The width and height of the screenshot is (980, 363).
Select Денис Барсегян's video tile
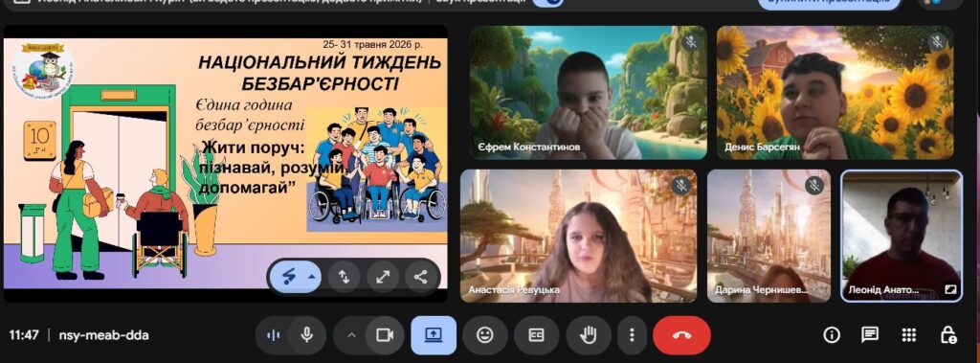tap(835, 93)
